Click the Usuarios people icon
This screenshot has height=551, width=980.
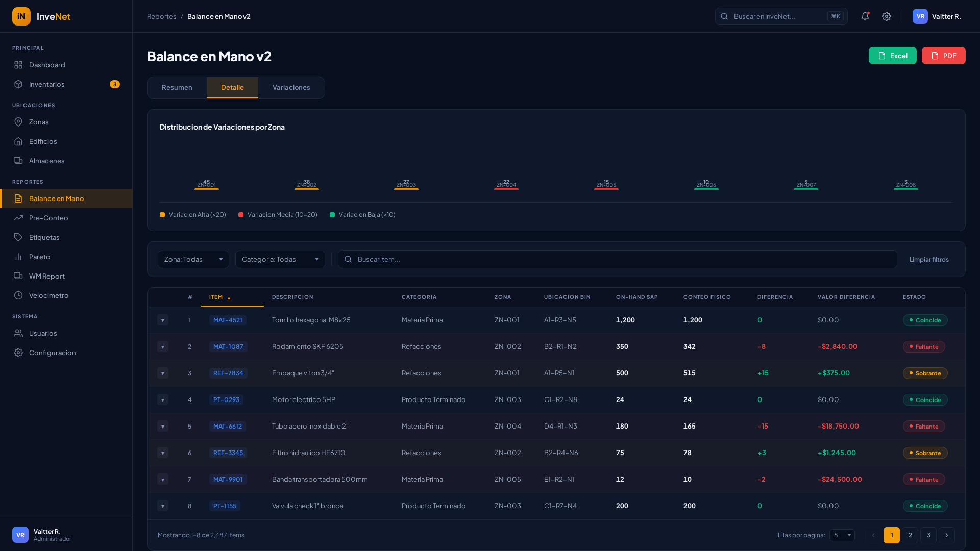(18, 333)
